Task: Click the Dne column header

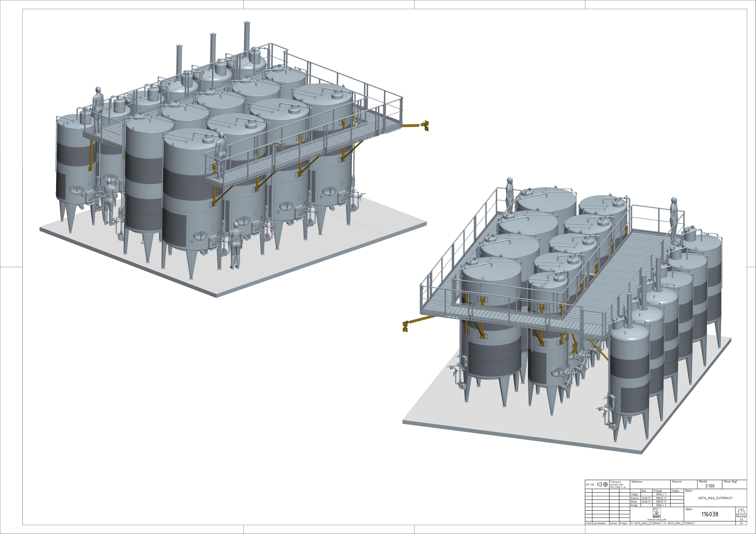Action: point(644,491)
